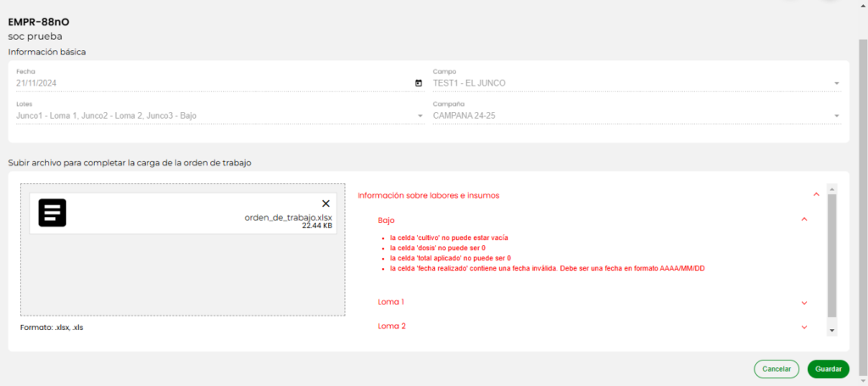The image size is (868, 386).
Task: Open the Campo dropdown arrow
Action: point(837,83)
